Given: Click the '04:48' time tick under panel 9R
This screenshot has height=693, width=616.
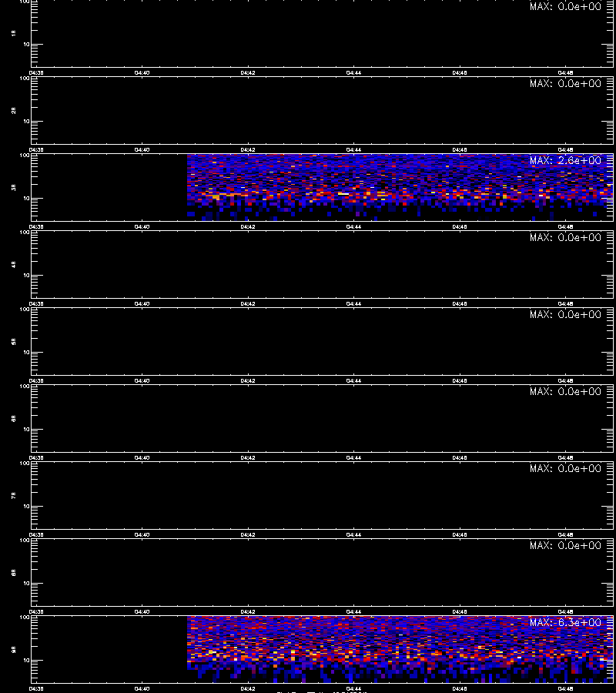Looking at the screenshot, I should tap(566, 688).
